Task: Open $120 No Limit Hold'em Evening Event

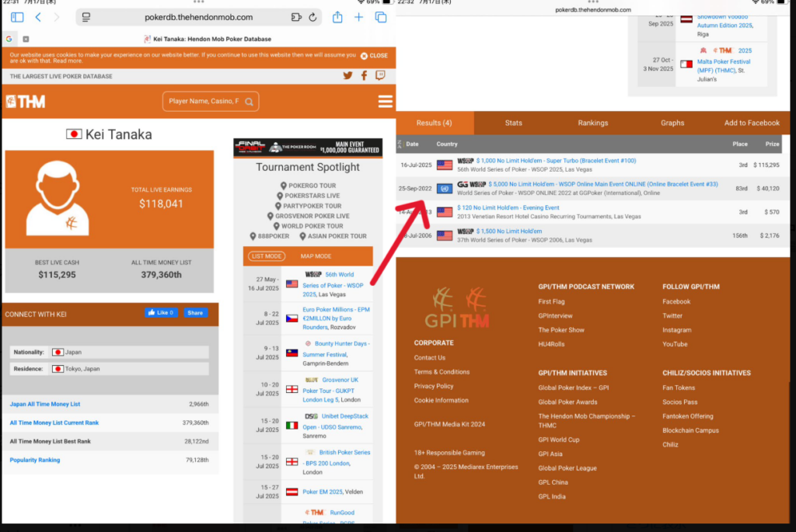Action: 508,207
